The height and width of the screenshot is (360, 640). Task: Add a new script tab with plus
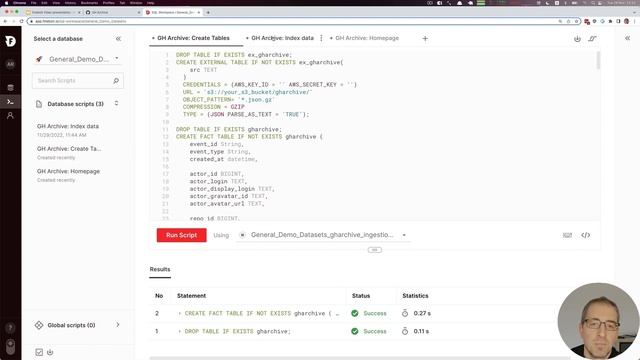coord(425,38)
